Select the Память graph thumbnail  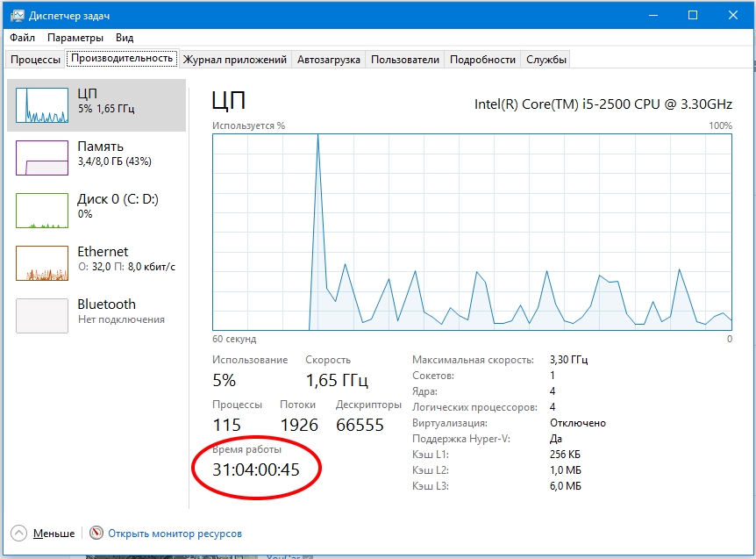(42, 158)
